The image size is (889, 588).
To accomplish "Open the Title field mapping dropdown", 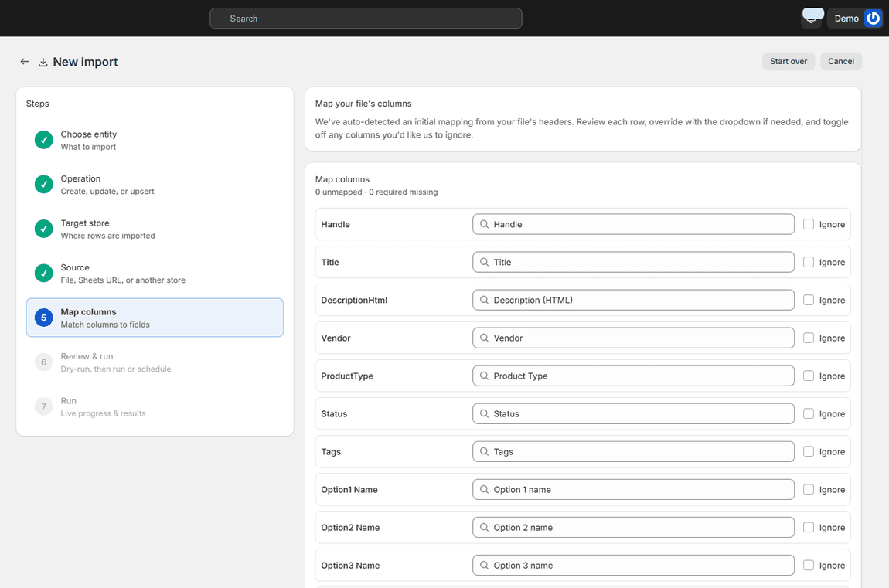I will tap(633, 262).
